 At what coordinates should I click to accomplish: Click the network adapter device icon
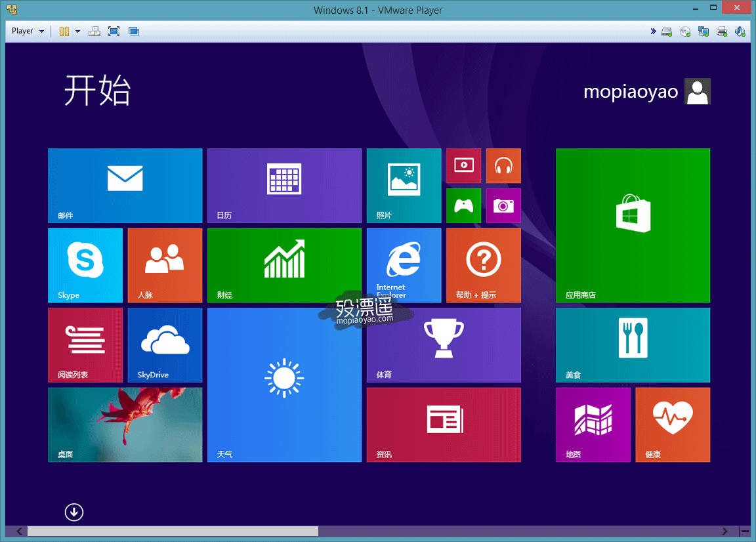[x=703, y=32]
